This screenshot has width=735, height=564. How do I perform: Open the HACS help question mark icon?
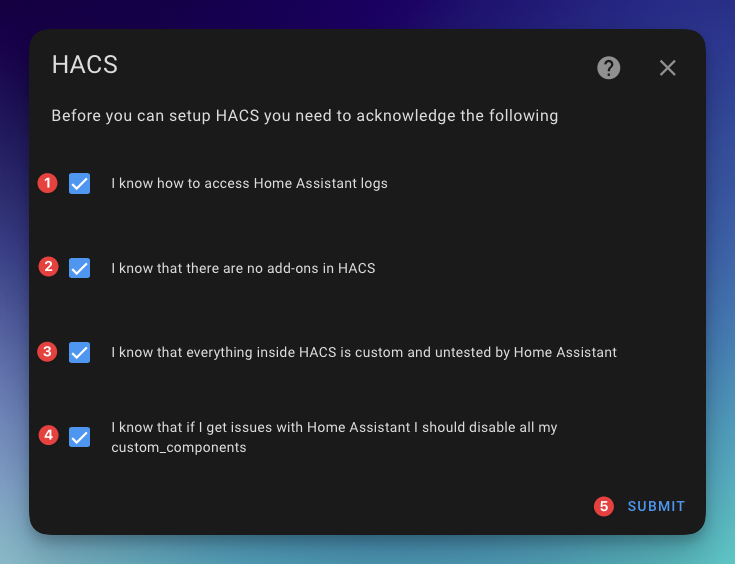pyautogui.click(x=608, y=68)
